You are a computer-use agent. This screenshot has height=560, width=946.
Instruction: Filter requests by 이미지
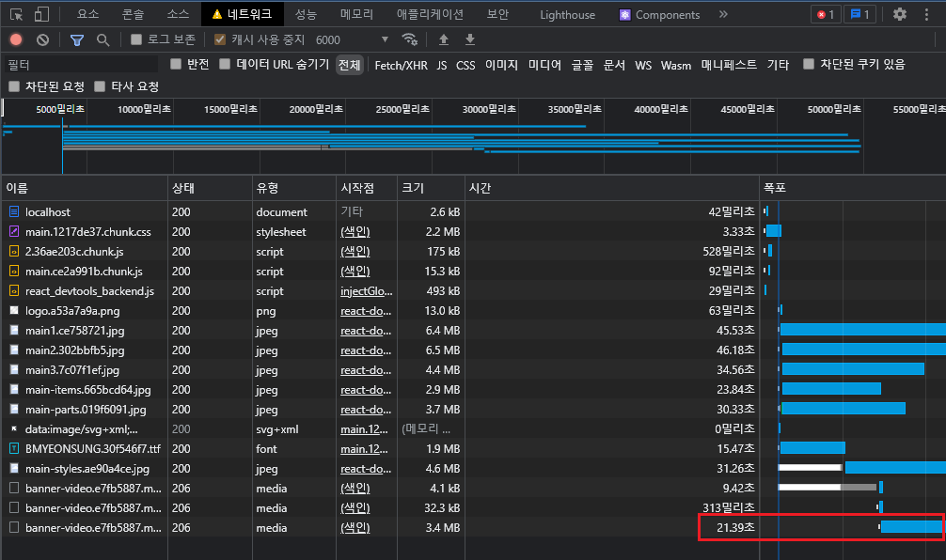[x=501, y=65]
